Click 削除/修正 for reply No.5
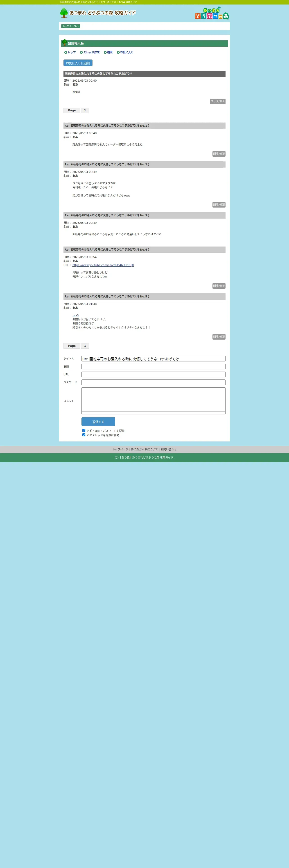 [x=219, y=337]
